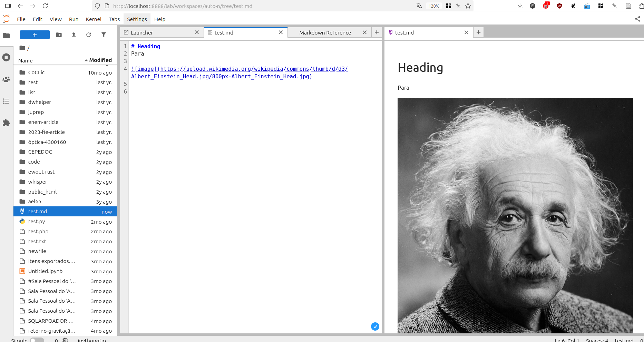Select the newfile entry
The image size is (644, 342).
pos(66,251)
